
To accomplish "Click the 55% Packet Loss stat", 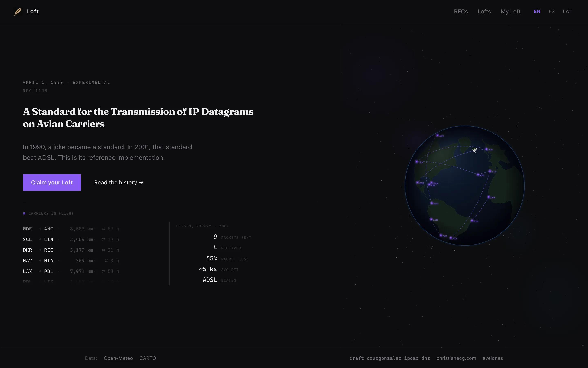I will point(227,259).
